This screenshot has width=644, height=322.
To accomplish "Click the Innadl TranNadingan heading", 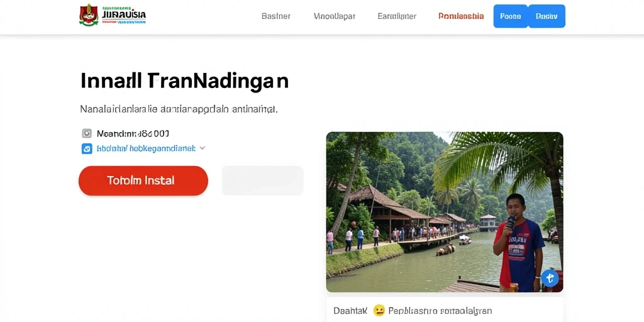I will tap(184, 81).
